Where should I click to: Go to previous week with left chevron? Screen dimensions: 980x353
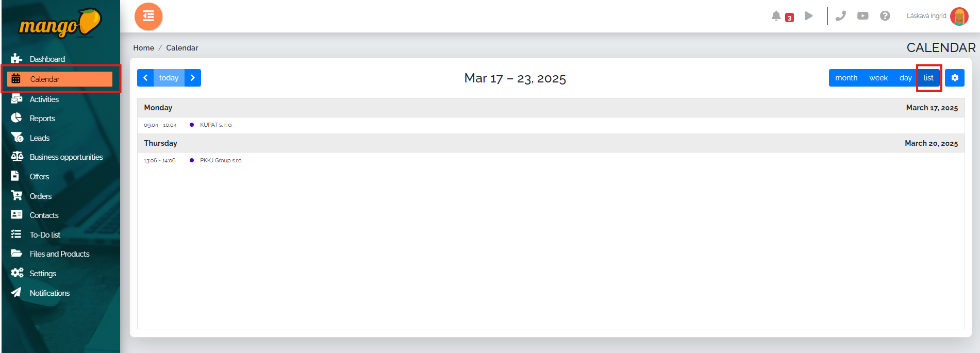tap(145, 78)
